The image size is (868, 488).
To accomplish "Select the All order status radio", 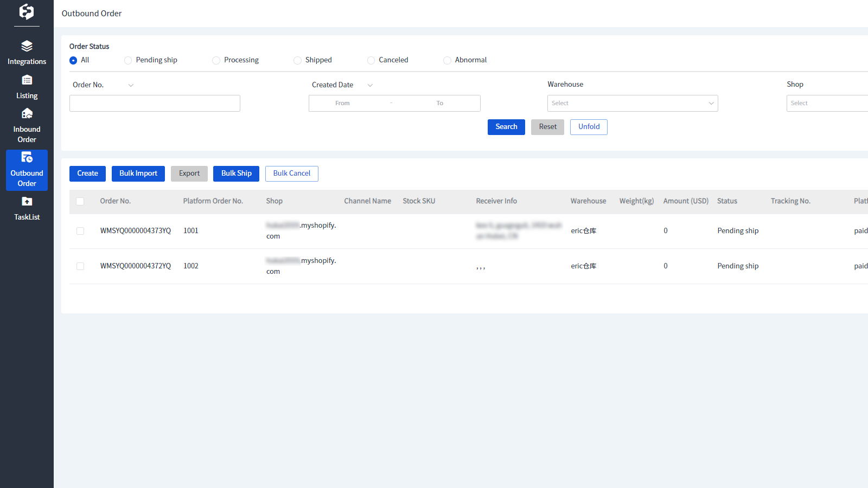I will click(x=73, y=60).
